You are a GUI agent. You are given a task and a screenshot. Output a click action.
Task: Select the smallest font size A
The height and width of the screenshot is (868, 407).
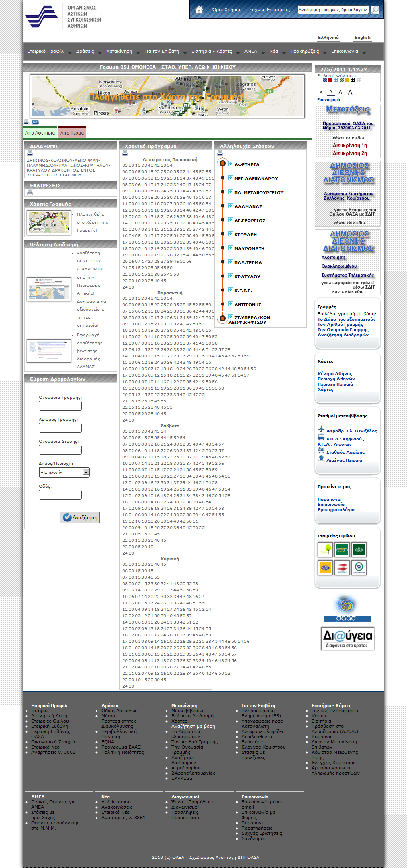pyautogui.click(x=321, y=93)
